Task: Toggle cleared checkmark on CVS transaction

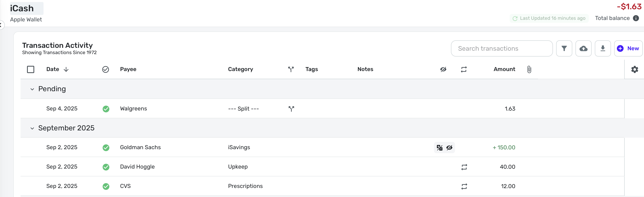Action: [x=106, y=186]
